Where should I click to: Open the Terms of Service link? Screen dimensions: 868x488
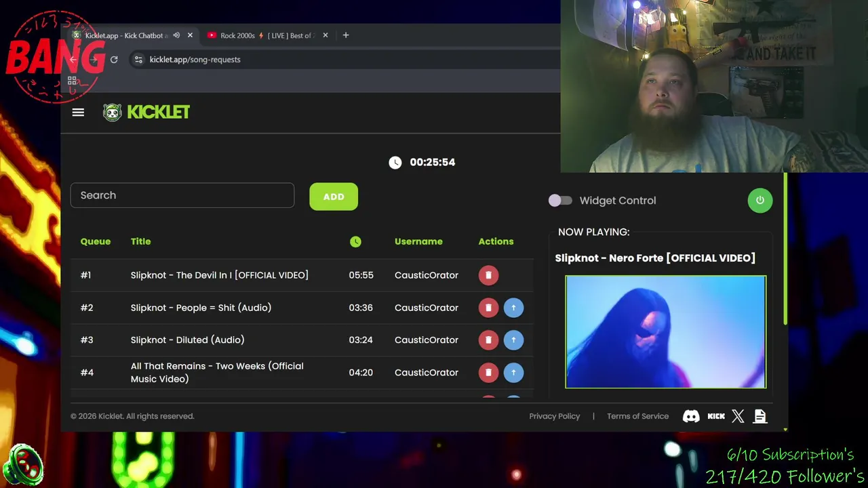tap(637, 416)
